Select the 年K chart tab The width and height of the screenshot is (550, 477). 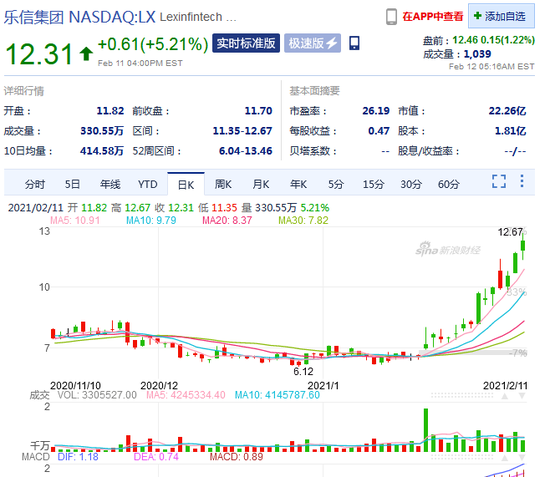coord(299,184)
